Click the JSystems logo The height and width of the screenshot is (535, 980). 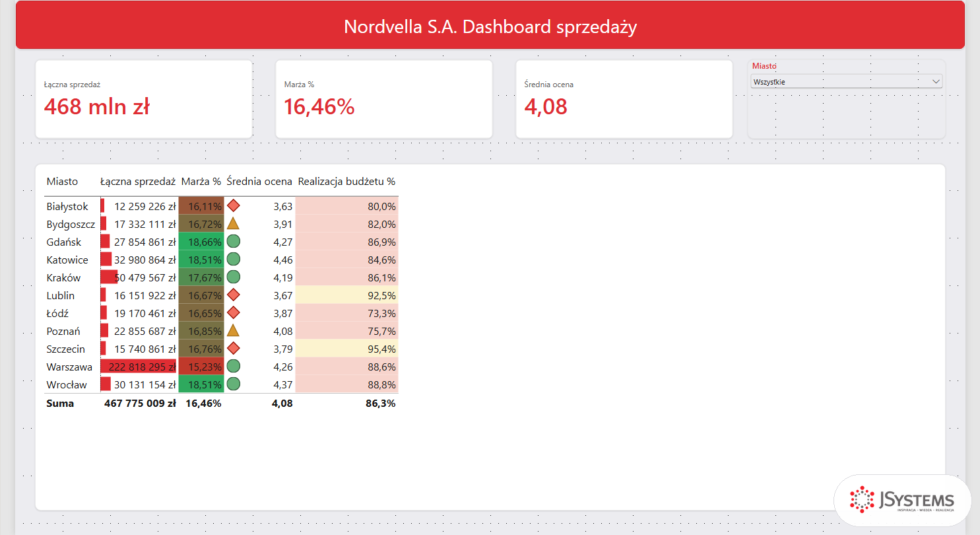pos(902,500)
